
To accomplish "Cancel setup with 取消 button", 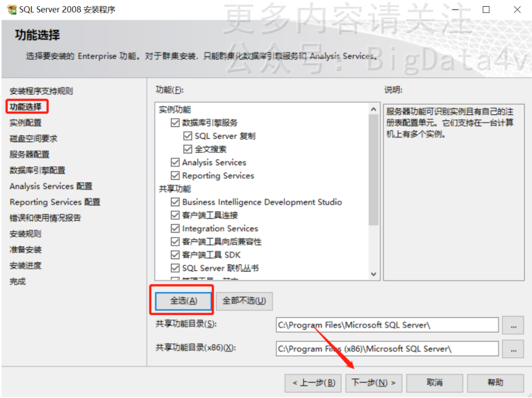I will tap(435, 383).
